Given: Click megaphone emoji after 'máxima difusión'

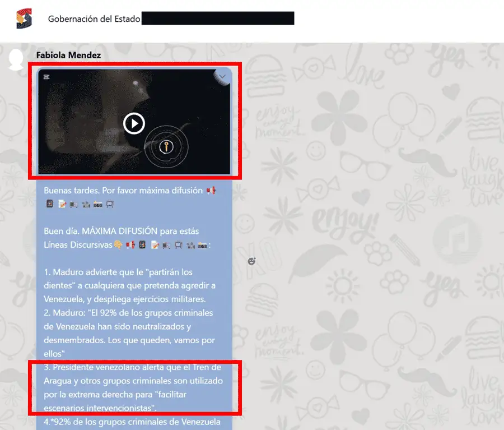Looking at the screenshot, I should [x=211, y=191].
